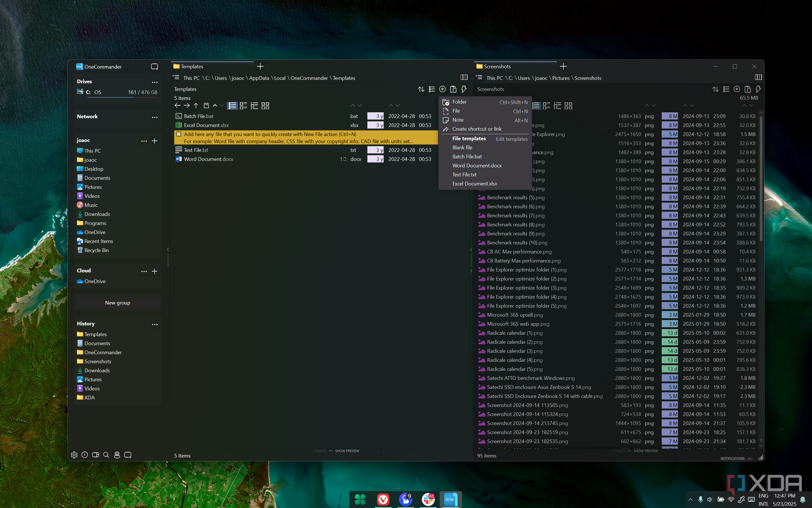Open Cloud section three-dots menu
Viewport: 812px width, 508px height.
point(144,271)
